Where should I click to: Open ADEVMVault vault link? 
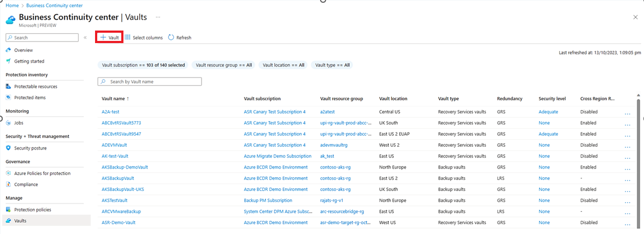click(x=115, y=145)
